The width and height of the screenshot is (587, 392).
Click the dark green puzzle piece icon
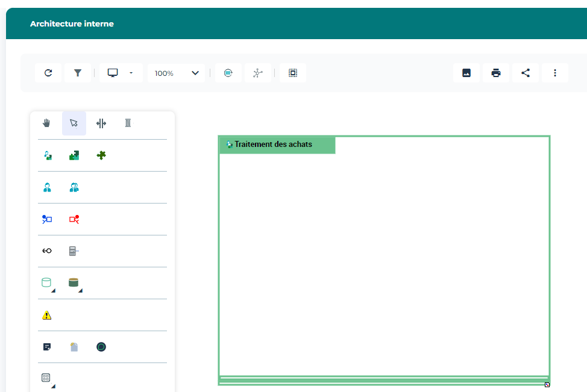click(101, 155)
